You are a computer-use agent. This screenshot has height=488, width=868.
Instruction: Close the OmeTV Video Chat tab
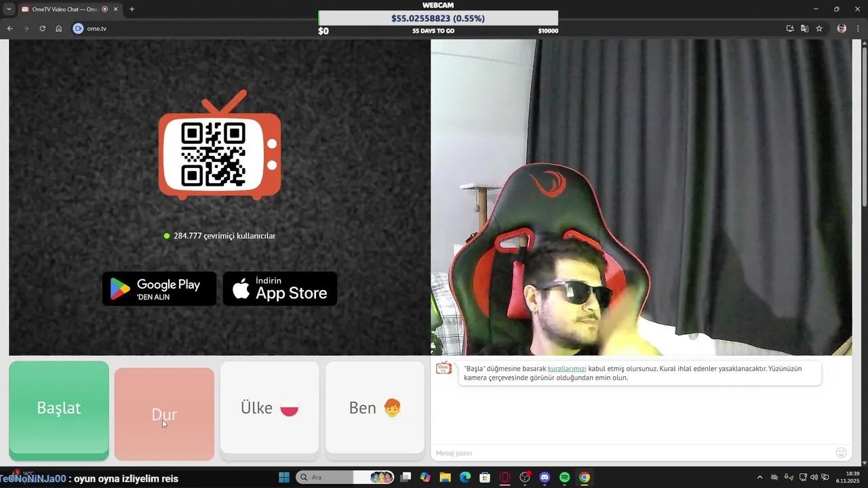[116, 9]
